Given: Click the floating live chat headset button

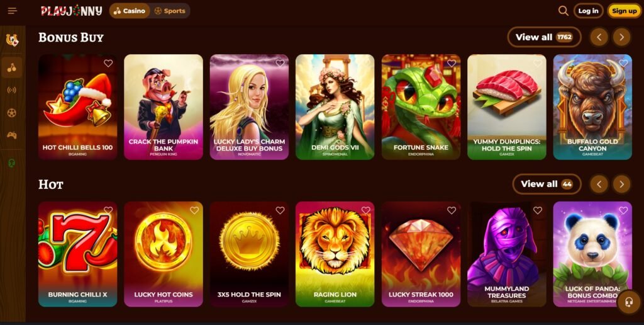Looking at the screenshot, I should (x=628, y=302).
